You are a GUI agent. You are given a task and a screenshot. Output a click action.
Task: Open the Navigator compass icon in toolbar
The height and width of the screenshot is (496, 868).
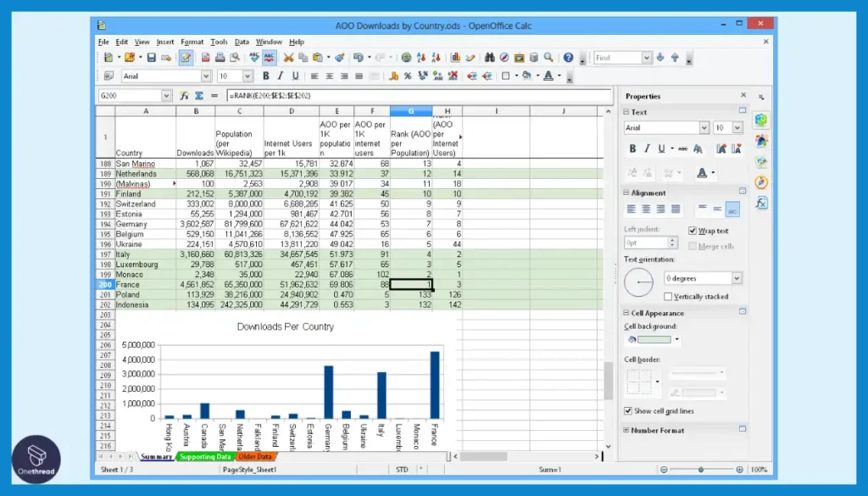[x=504, y=58]
